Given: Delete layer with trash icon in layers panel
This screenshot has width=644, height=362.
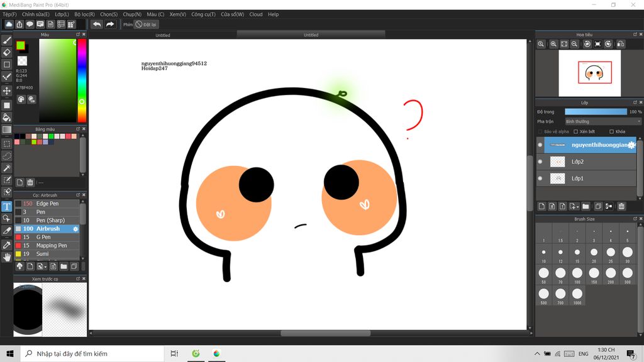Looking at the screenshot, I should tap(621, 206).
